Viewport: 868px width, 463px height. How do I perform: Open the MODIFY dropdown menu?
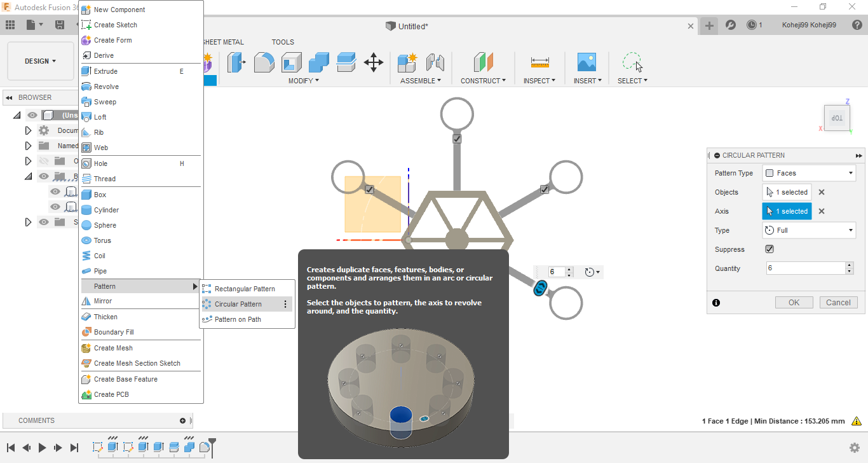point(304,81)
